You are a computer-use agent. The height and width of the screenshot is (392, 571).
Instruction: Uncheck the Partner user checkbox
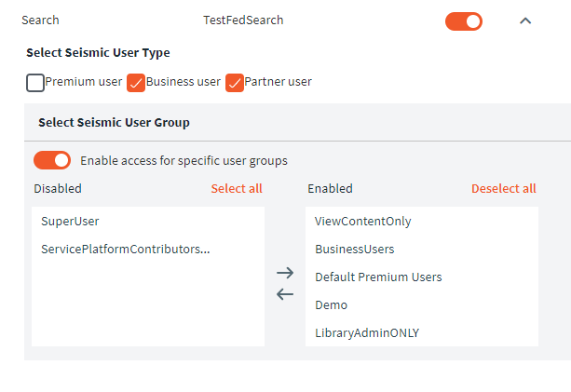[235, 82]
